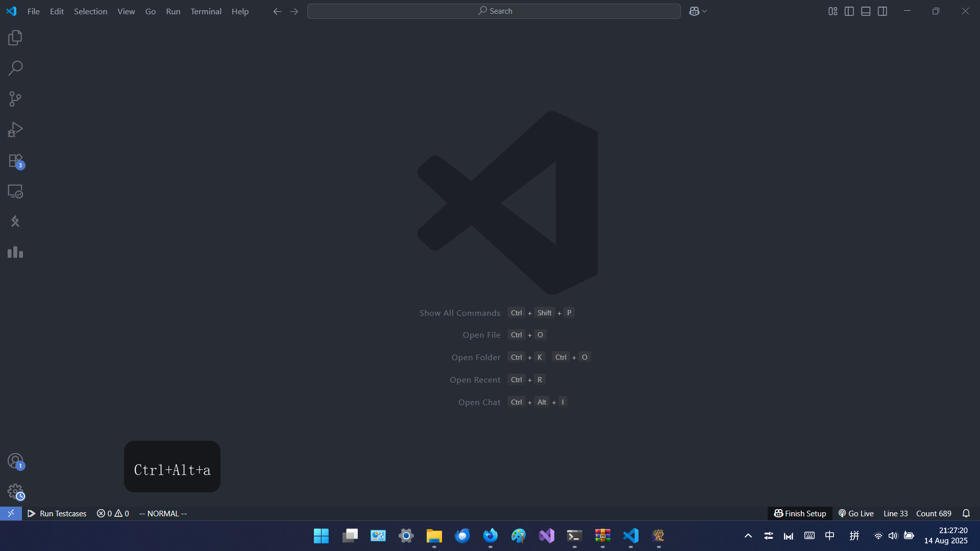Image resolution: width=980 pixels, height=551 pixels.
Task: Open the Copilot chat icon in title bar
Action: (x=694, y=11)
